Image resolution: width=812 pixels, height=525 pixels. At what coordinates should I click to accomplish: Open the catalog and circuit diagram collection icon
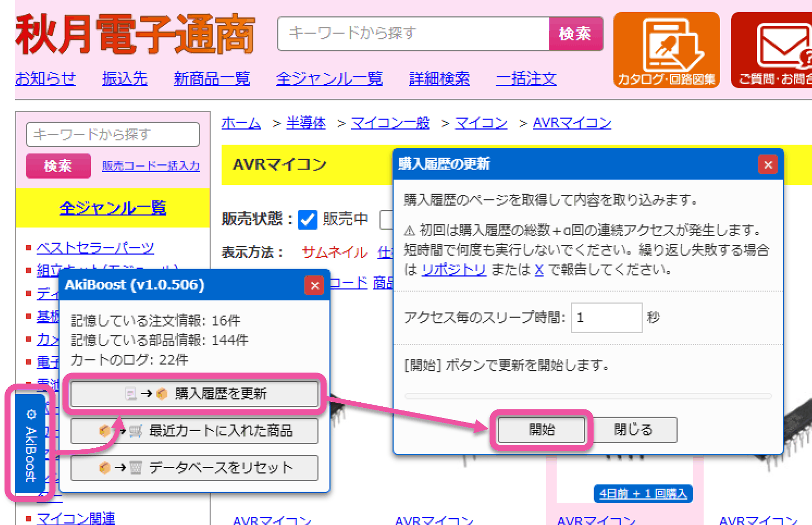click(666, 50)
